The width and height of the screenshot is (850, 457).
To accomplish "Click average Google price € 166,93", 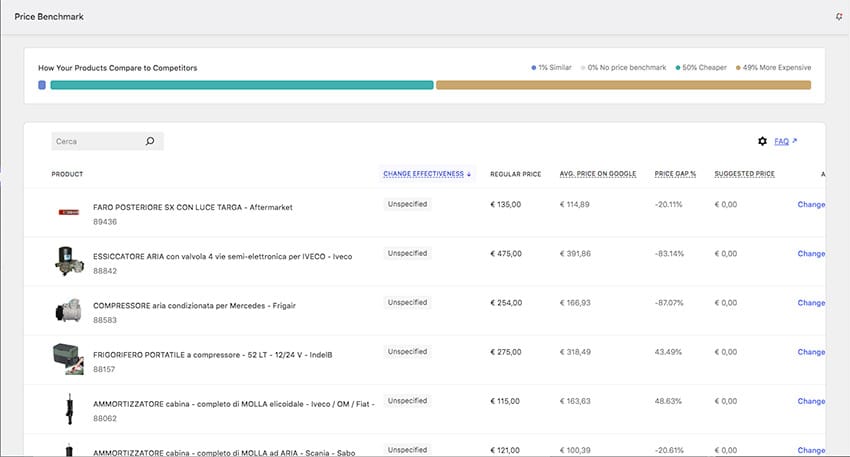I will click(575, 303).
